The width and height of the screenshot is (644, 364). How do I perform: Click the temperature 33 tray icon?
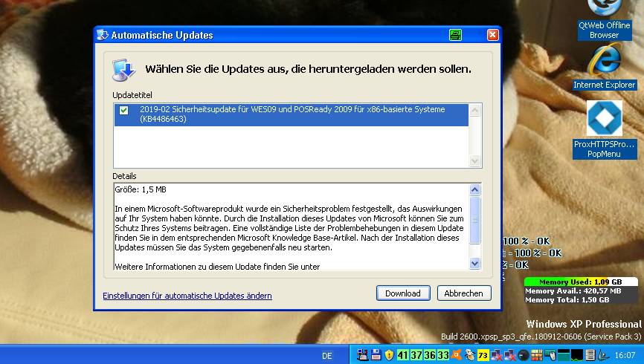(443, 355)
